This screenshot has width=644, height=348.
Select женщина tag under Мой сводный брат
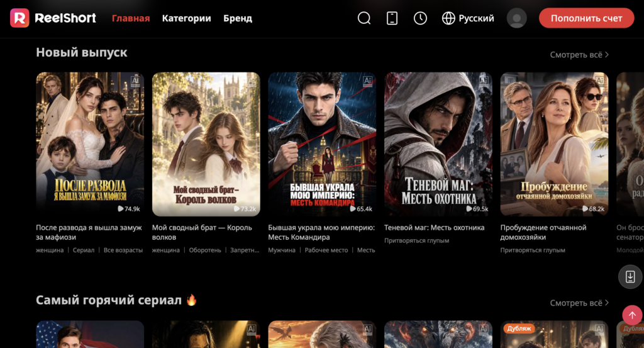(x=166, y=250)
